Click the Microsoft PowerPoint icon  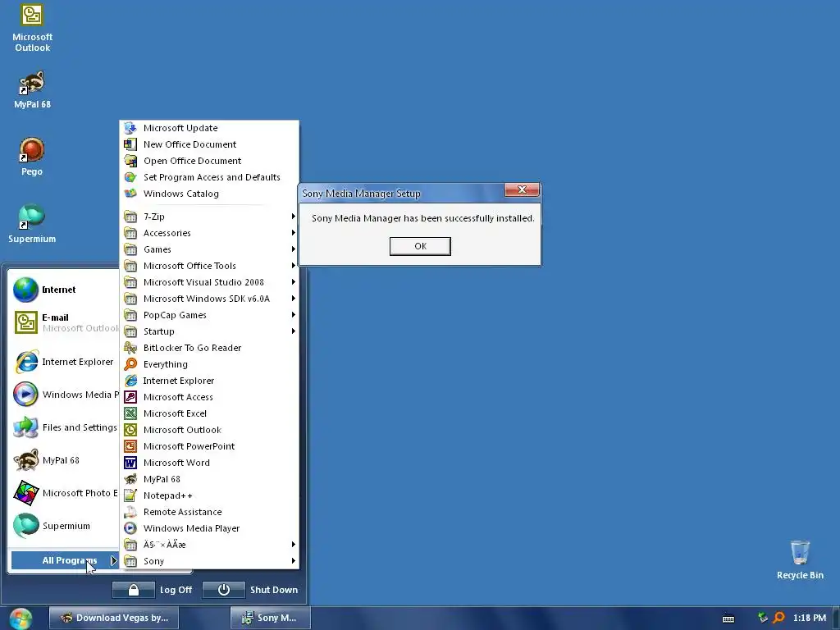(x=130, y=446)
